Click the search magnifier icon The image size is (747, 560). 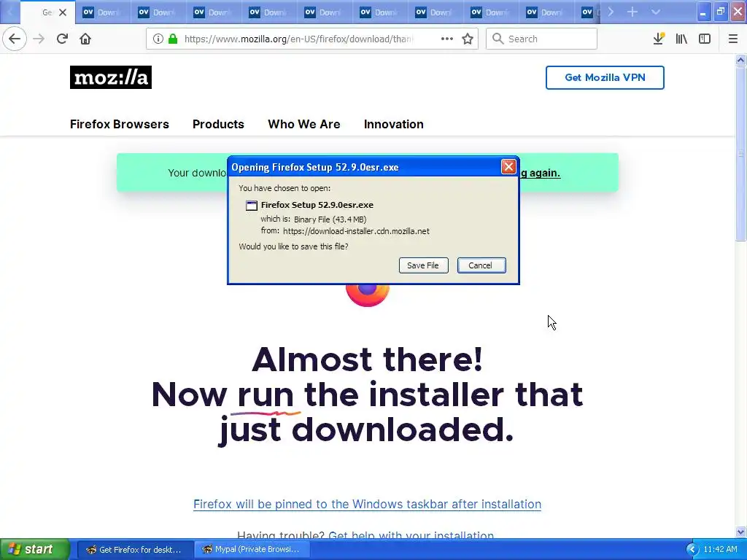(x=498, y=39)
